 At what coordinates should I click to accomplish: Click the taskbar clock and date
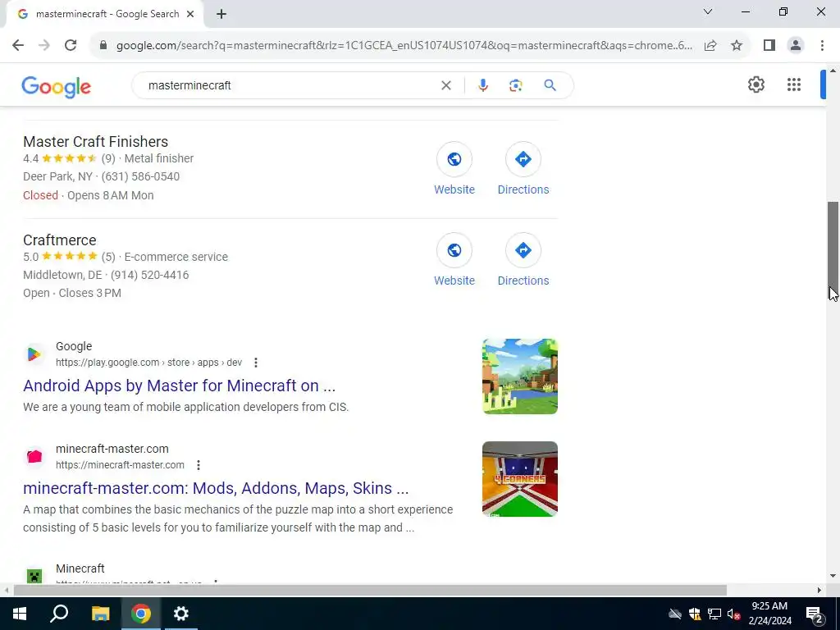pyautogui.click(x=769, y=614)
